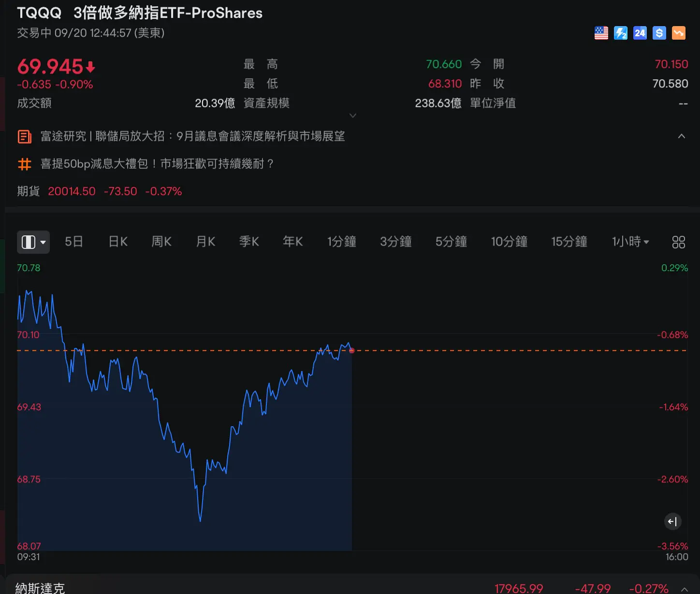Open the 富途研究 聯儲局放大招 article link
The height and width of the screenshot is (594, 700).
(x=193, y=136)
